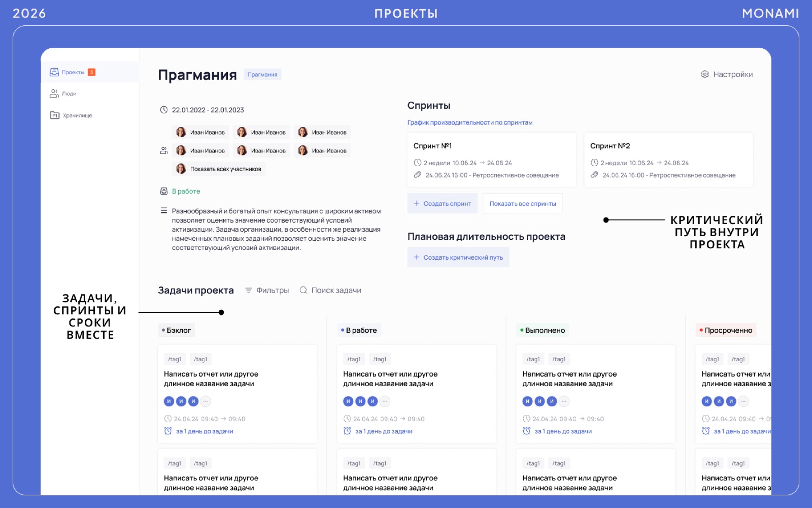Show all participants via Показать всех участников
The image size is (812, 508).
[219, 169]
